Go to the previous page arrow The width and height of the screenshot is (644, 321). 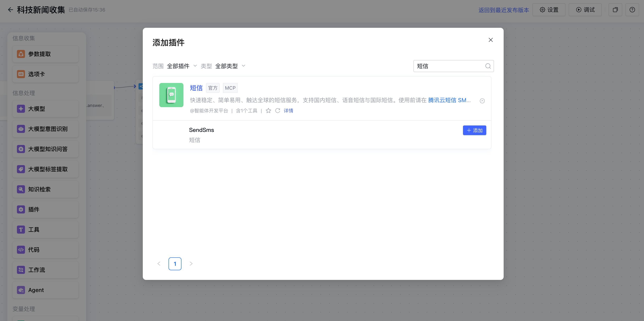coord(159,263)
